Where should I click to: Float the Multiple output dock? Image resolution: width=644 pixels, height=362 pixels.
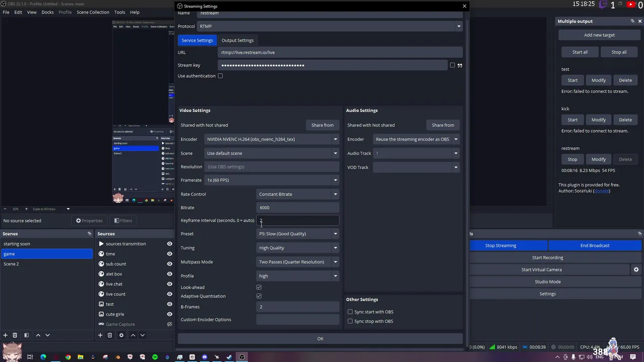pos(632,21)
